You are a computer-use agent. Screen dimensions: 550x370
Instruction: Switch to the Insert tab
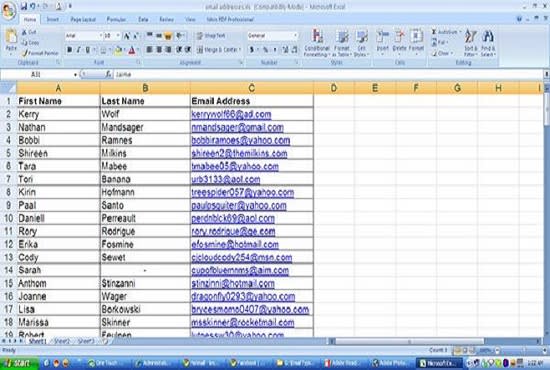(x=53, y=20)
